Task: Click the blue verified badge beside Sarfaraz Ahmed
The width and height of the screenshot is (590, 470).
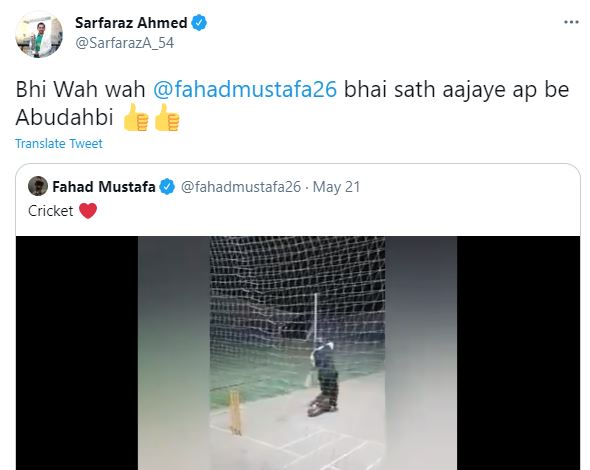Action: tap(199, 23)
